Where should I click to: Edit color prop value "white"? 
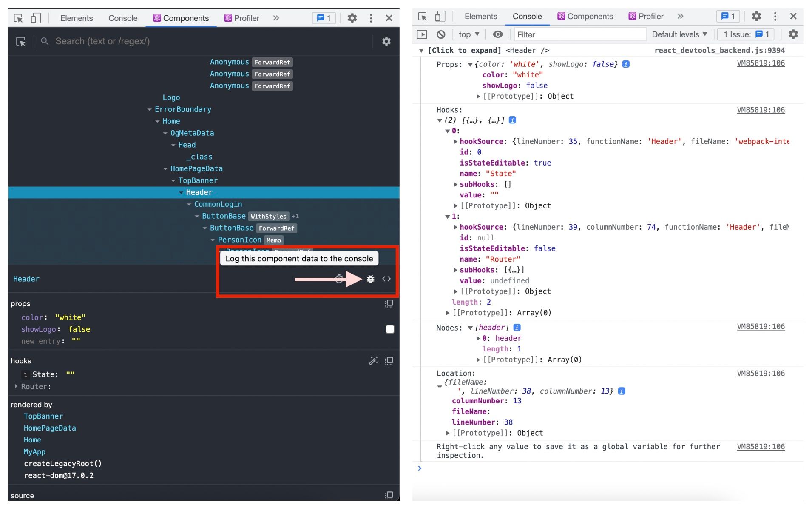(70, 317)
